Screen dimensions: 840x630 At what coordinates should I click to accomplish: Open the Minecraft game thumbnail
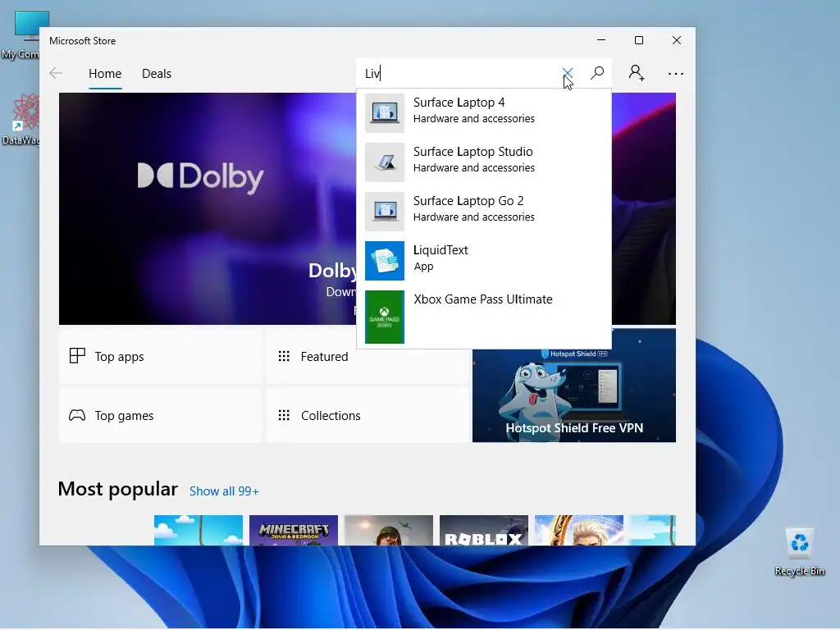tap(294, 531)
